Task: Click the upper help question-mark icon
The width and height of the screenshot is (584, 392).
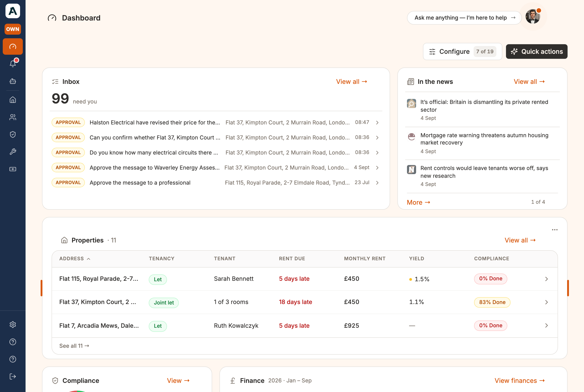Action: point(13,342)
